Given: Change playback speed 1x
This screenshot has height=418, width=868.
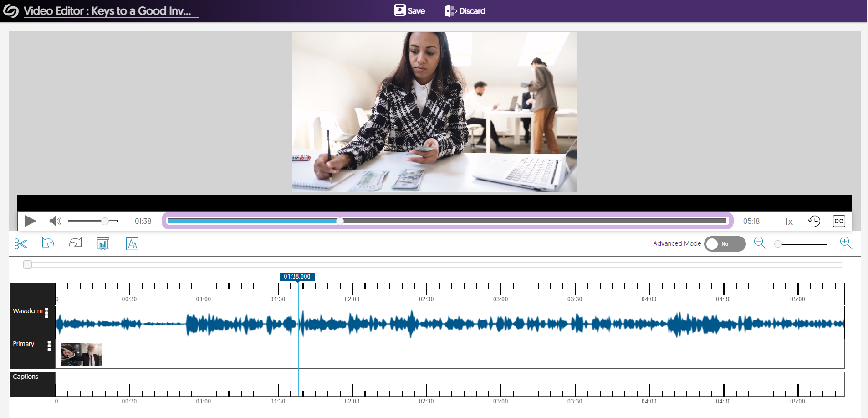Looking at the screenshot, I should [x=789, y=222].
